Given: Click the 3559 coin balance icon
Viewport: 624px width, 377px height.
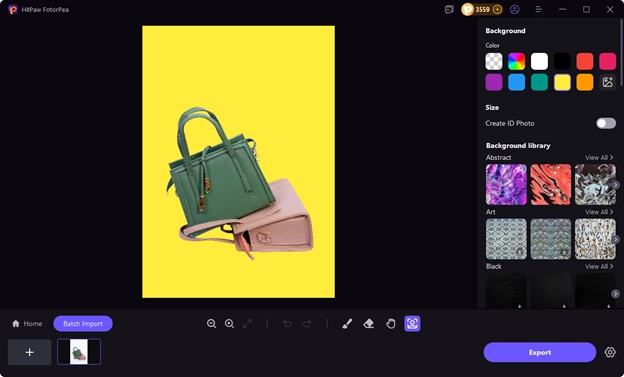Looking at the screenshot, I should 468,9.
